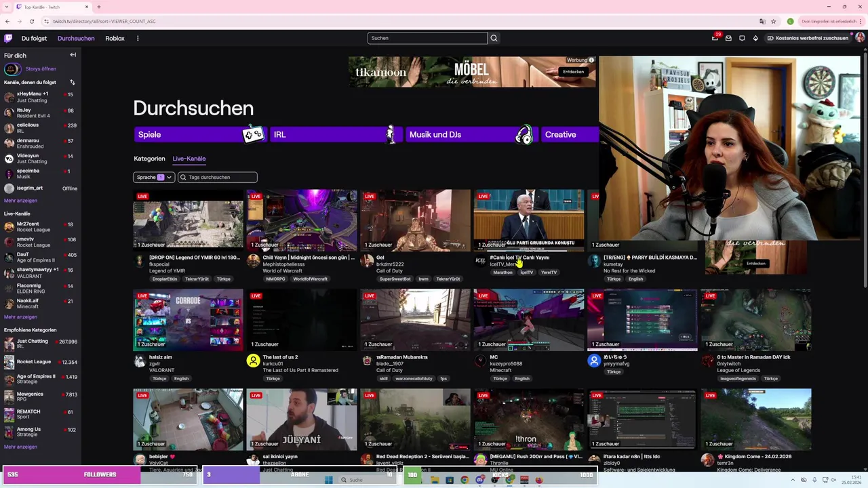Click Storys öffnen link
Screen dimensions: 868x488
(41, 69)
